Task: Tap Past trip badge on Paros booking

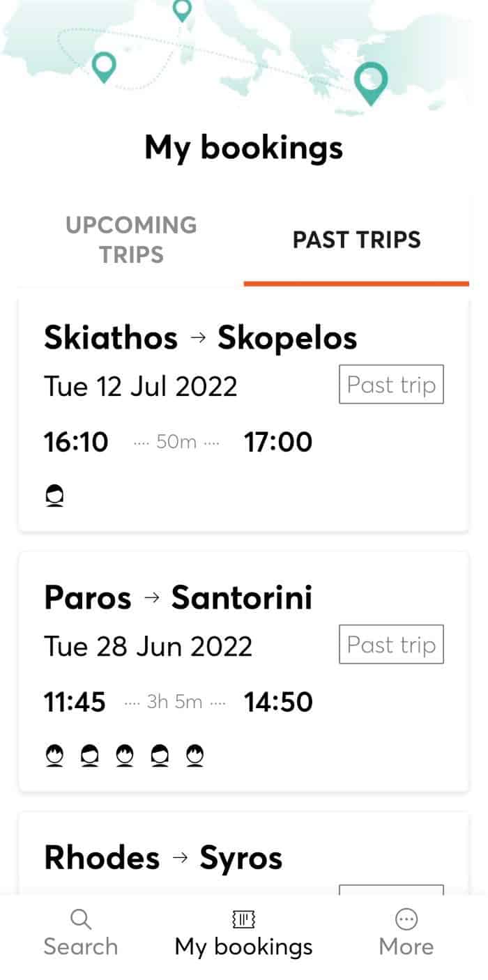Action: 391,645
